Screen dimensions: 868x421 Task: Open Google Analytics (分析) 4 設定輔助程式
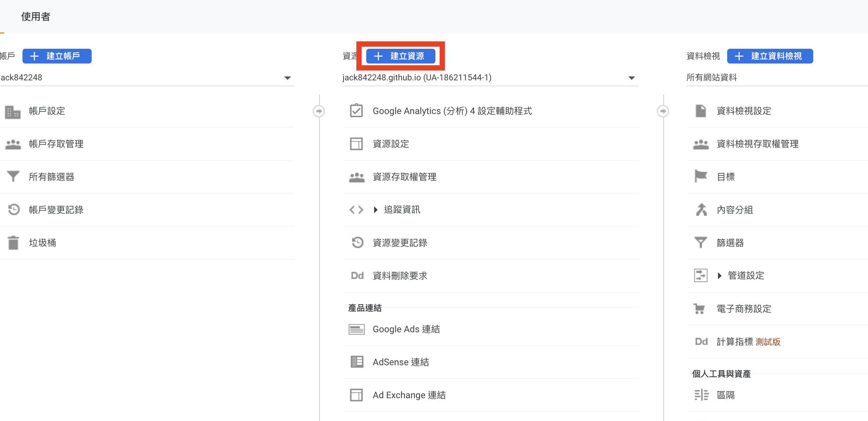point(452,111)
